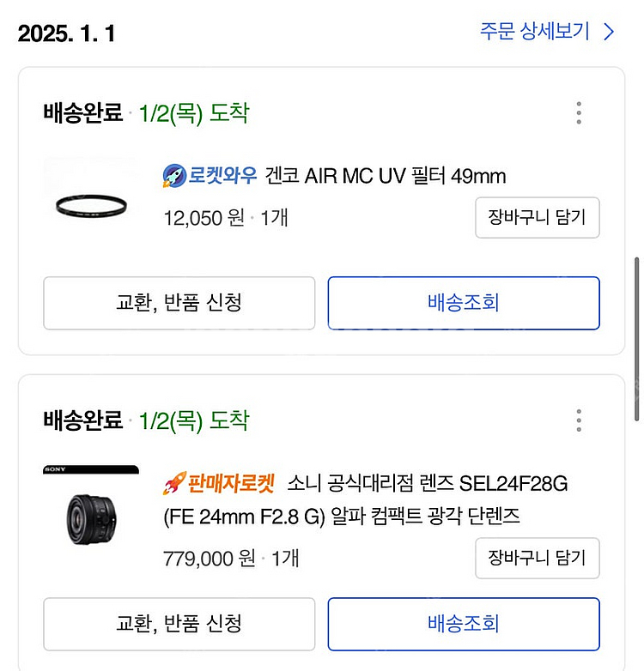Screen dimensions: 644x671
Task: Click the Sony lens product thumbnail
Action: coord(90,511)
